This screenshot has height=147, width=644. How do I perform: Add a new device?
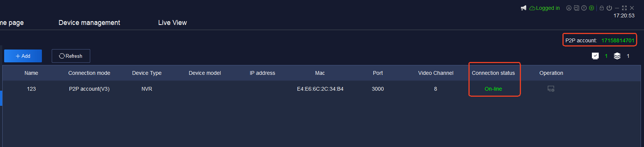[x=23, y=56]
